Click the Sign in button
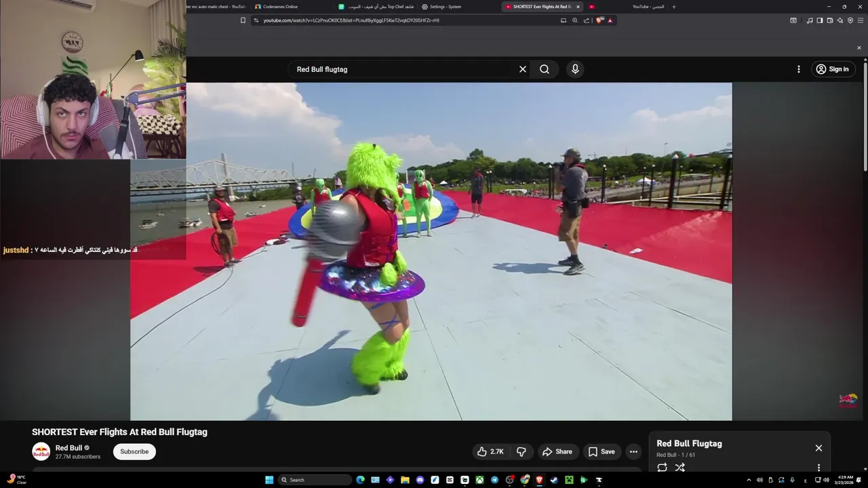Image resolution: width=868 pixels, height=488 pixels. (833, 69)
